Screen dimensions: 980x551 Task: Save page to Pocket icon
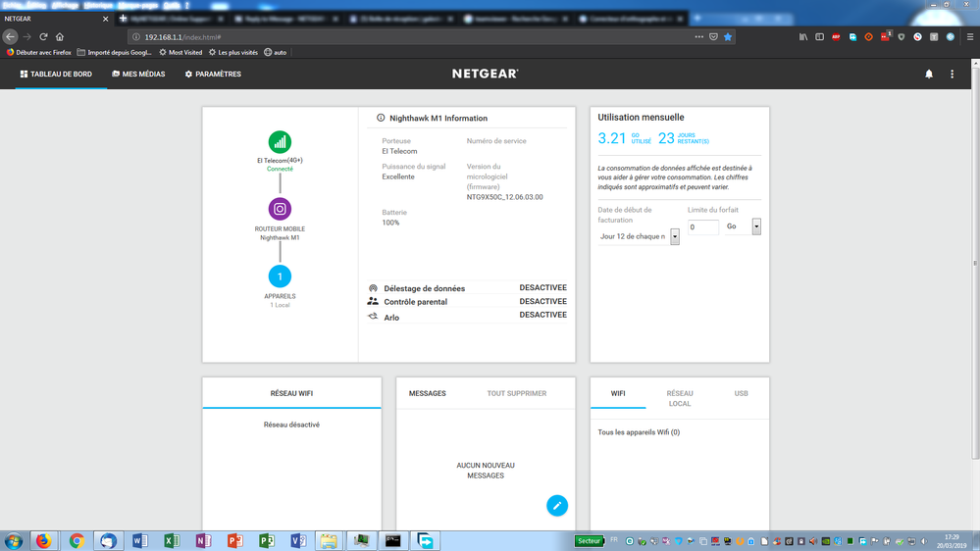713,37
